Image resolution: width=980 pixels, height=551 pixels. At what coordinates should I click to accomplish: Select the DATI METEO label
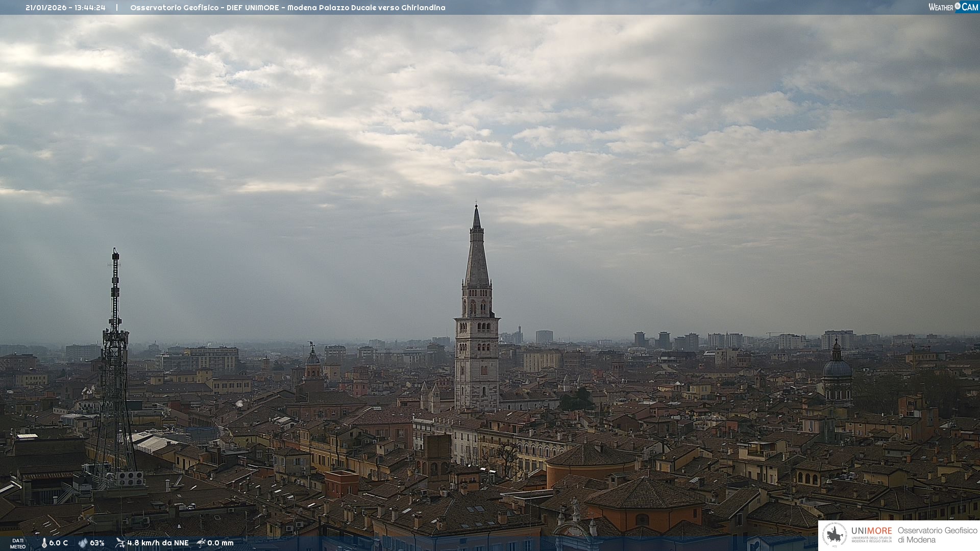18,543
